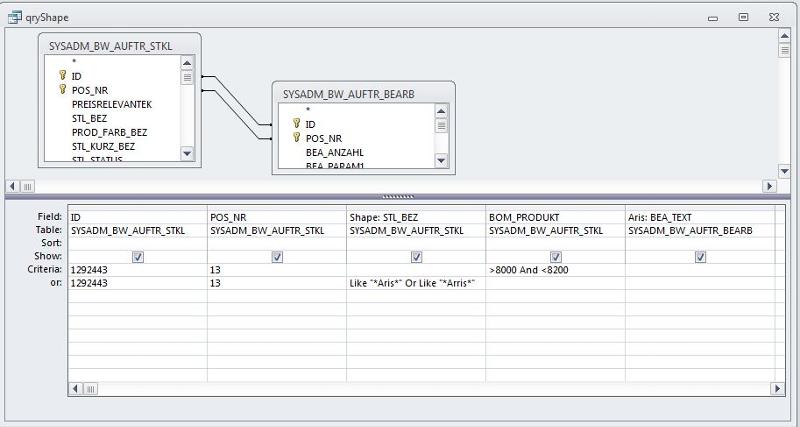Click right arrow of table pane horizontal scrollbar

769,187
